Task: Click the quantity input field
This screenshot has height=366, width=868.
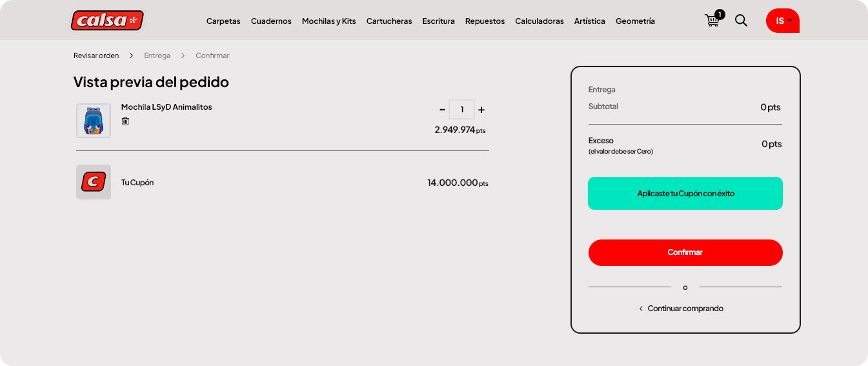Action: coord(461,110)
